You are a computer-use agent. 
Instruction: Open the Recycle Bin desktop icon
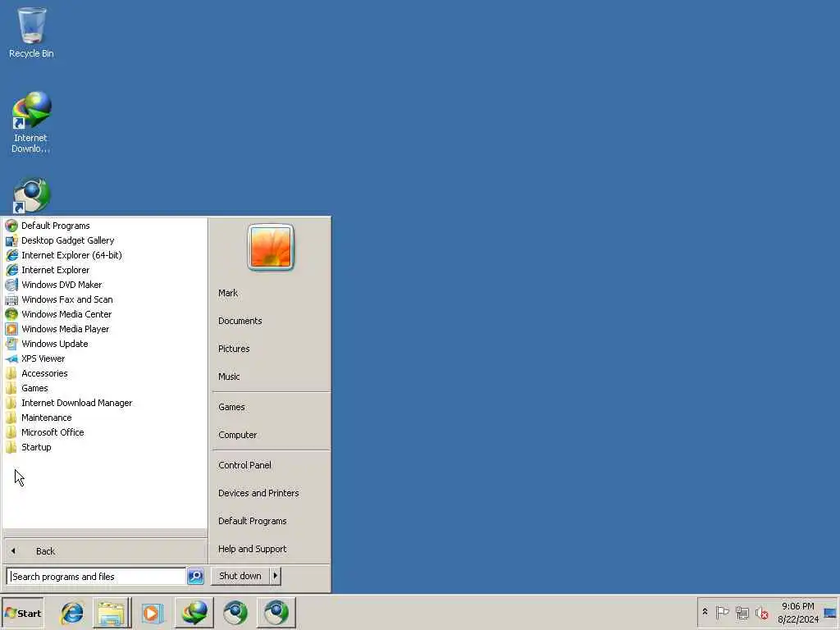(x=32, y=33)
